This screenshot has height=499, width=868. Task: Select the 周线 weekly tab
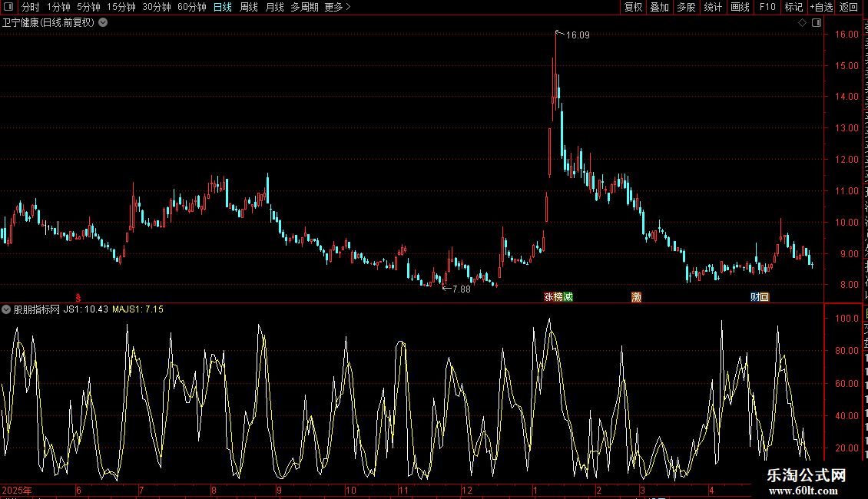click(249, 7)
